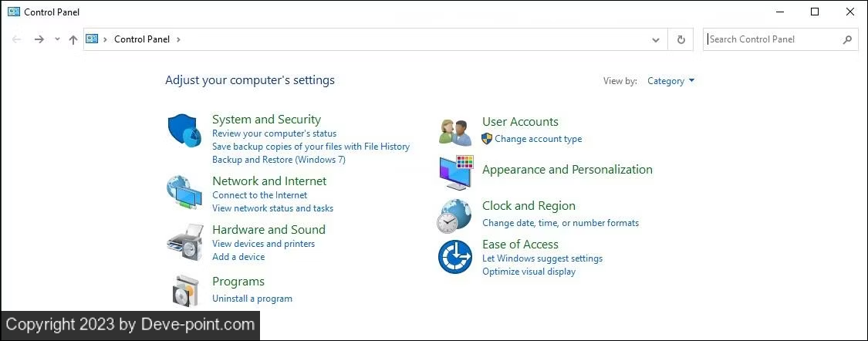The height and width of the screenshot is (341, 868).
Task: Open the Programs disc icon
Action: [x=185, y=291]
